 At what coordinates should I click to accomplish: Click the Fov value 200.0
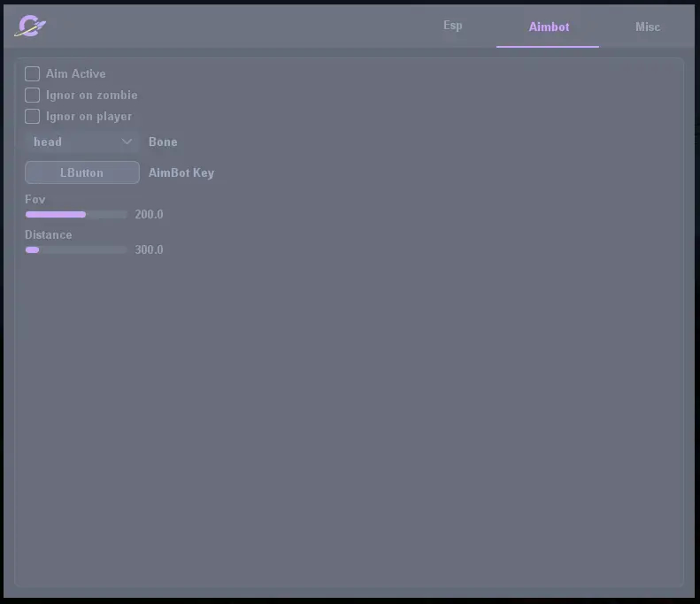149,215
